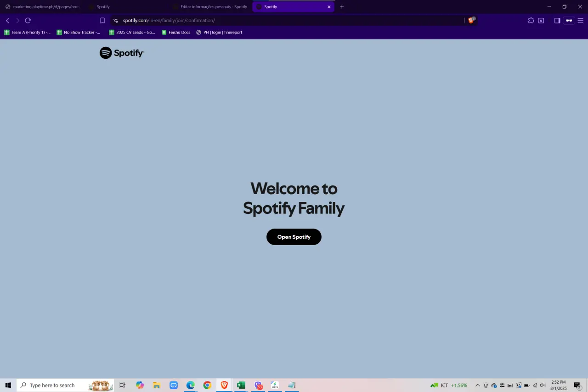The height and width of the screenshot is (392, 588).
Task: Reload the current page
Action: click(x=28, y=21)
